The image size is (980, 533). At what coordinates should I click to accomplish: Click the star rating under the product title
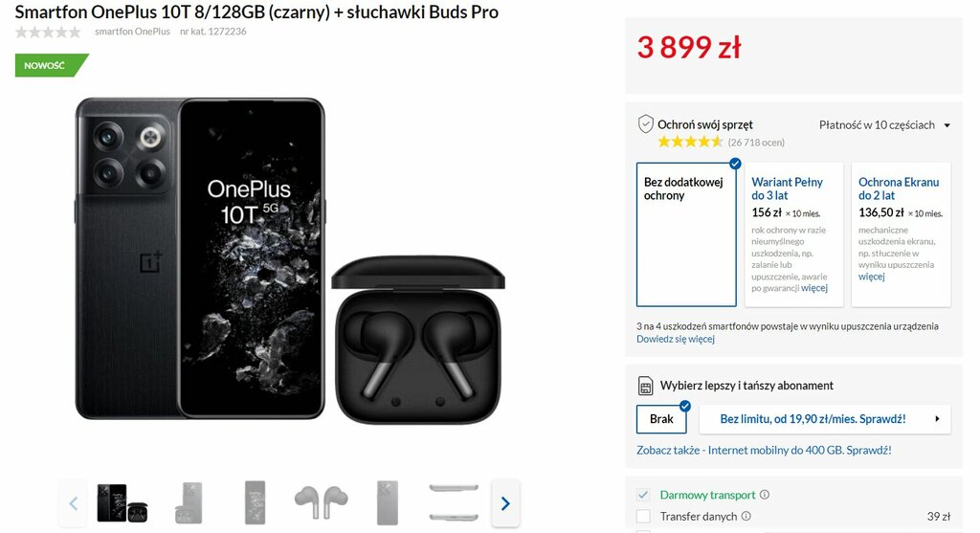[x=48, y=32]
